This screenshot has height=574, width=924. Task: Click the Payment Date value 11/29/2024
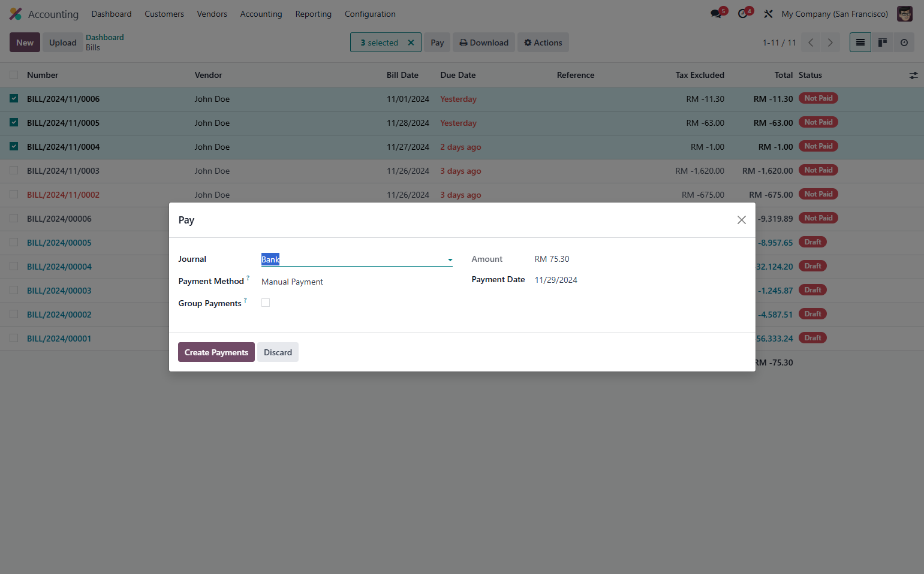556,280
